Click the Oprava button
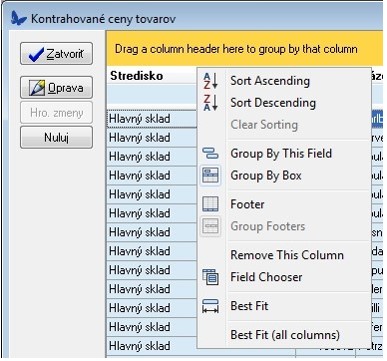 click(56, 88)
